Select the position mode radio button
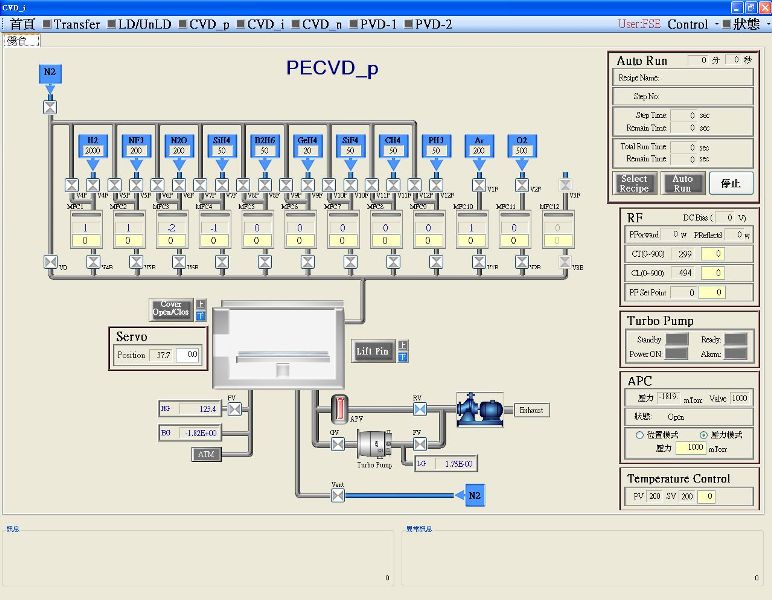This screenshot has width=772, height=600. [640, 435]
